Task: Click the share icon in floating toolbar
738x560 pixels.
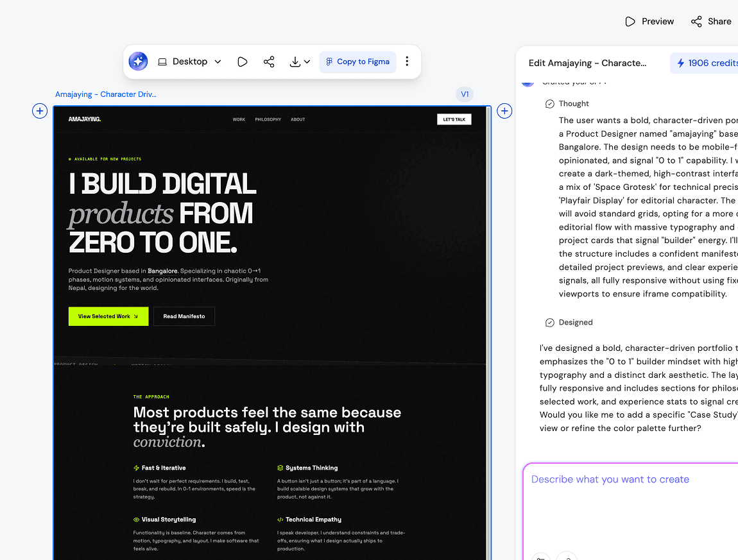Action: [269, 62]
